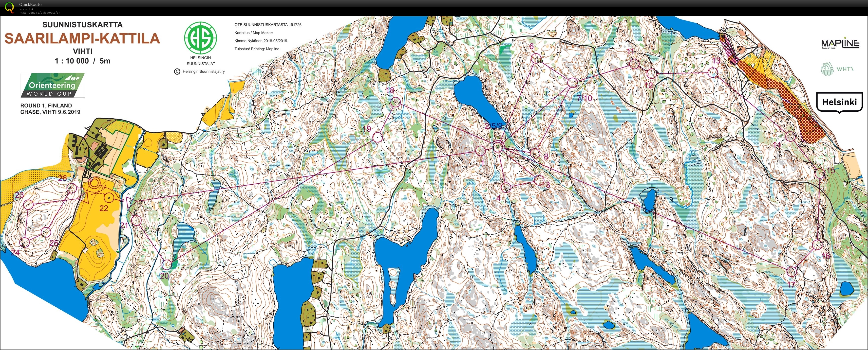Click the HELSINGIN SUUNNISTAJAT text under the logo
The height and width of the screenshot is (350, 868).
pos(201,61)
